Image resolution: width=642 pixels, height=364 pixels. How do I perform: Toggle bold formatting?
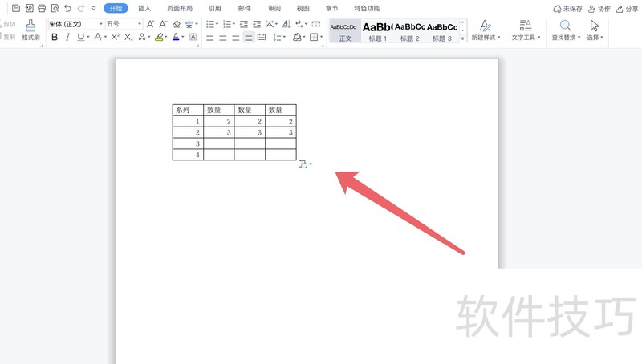55,37
